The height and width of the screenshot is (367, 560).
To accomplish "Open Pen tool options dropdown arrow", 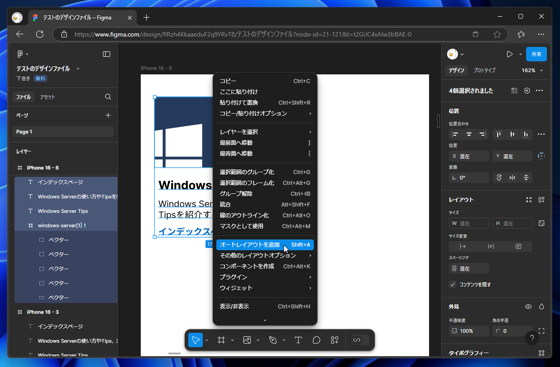I will click(x=284, y=340).
